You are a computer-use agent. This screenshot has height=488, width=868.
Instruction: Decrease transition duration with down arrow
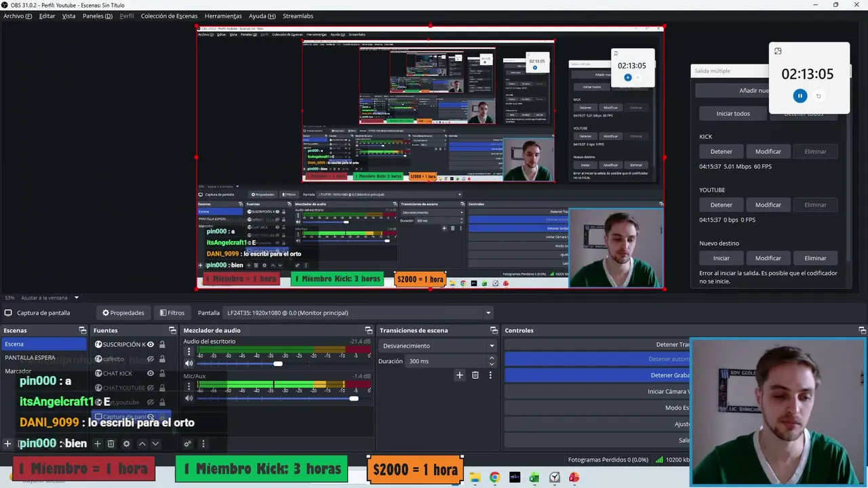pyautogui.click(x=493, y=364)
